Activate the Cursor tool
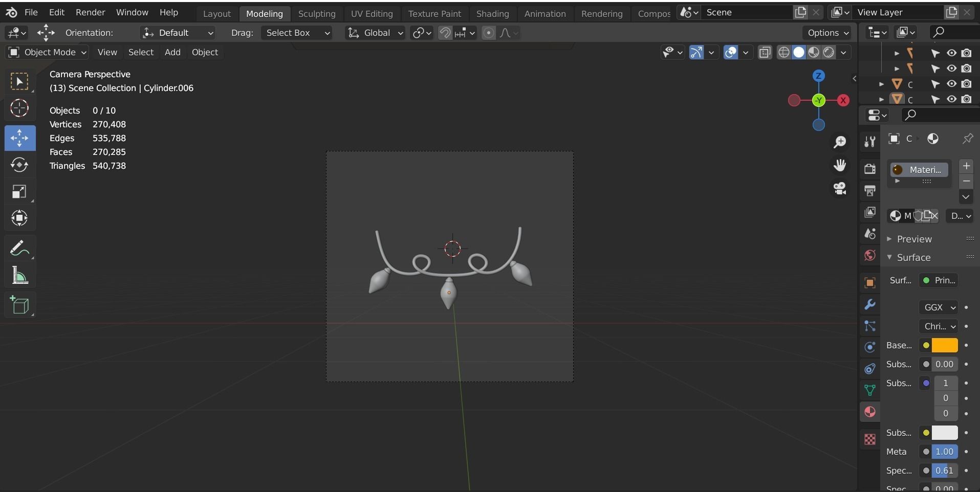This screenshot has width=980, height=492. click(x=20, y=108)
